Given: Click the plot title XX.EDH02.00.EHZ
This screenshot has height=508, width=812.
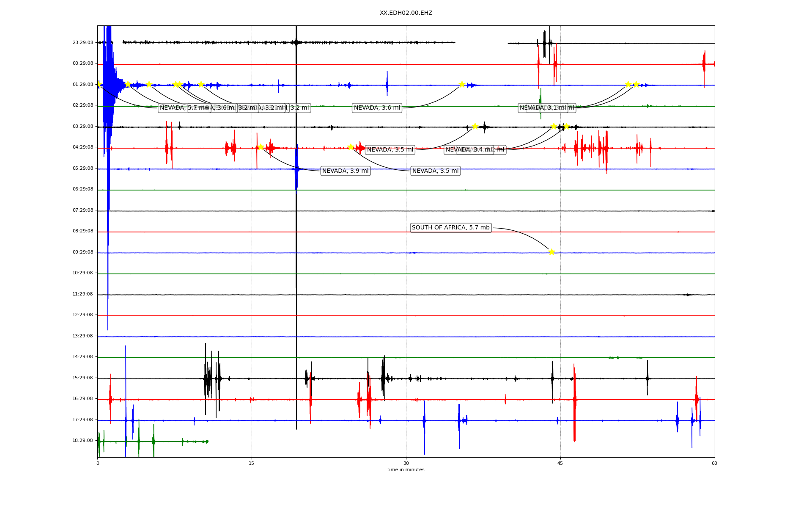Looking at the screenshot, I should click(x=406, y=13).
